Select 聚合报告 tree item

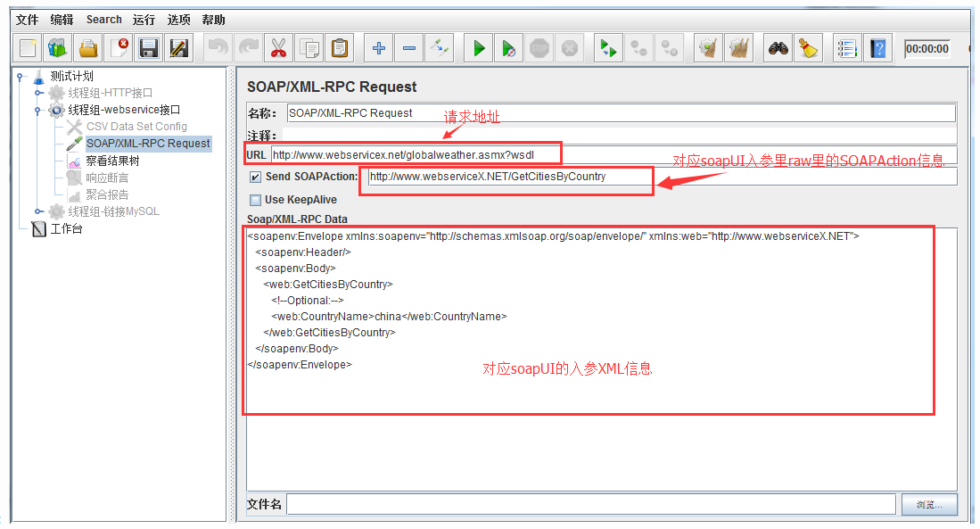point(107,195)
